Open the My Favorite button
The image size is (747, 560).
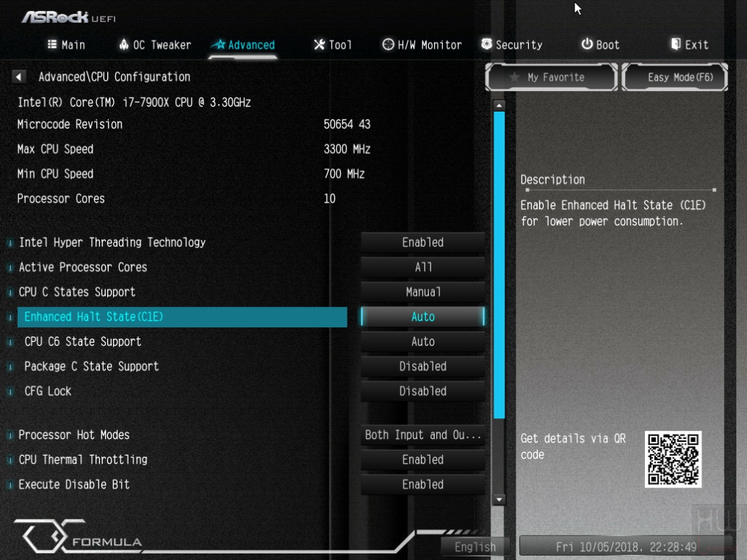[x=551, y=77]
